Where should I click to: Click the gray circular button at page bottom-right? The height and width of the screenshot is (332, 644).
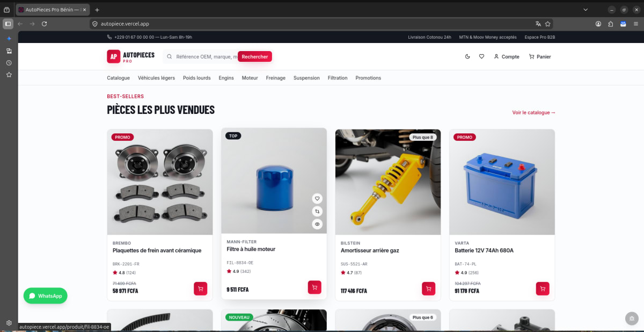(632, 319)
